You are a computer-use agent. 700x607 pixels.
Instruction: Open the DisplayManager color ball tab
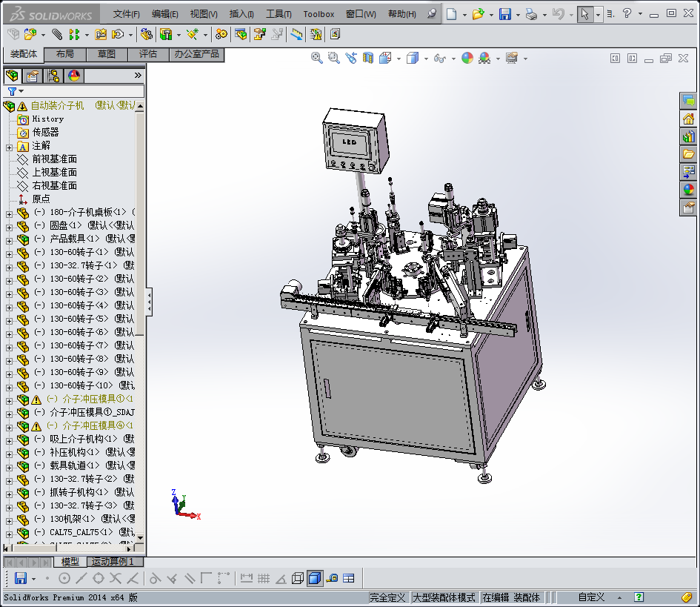click(x=73, y=76)
